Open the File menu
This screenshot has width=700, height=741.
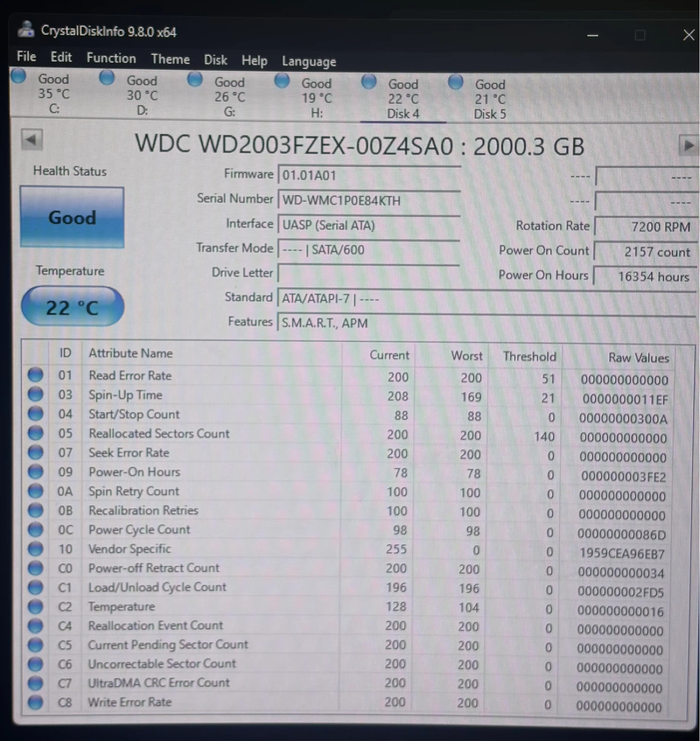pyautogui.click(x=26, y=56)
